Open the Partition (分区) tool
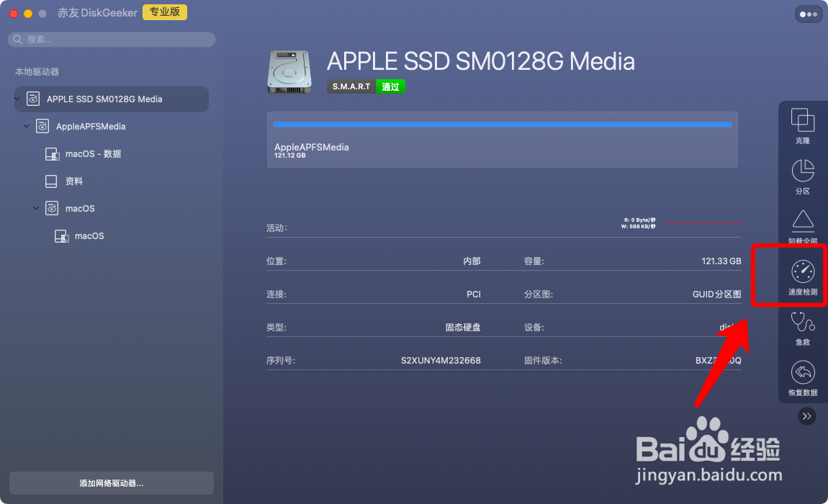Viewport: 828px width, 504px height. (x=803, y=176)
